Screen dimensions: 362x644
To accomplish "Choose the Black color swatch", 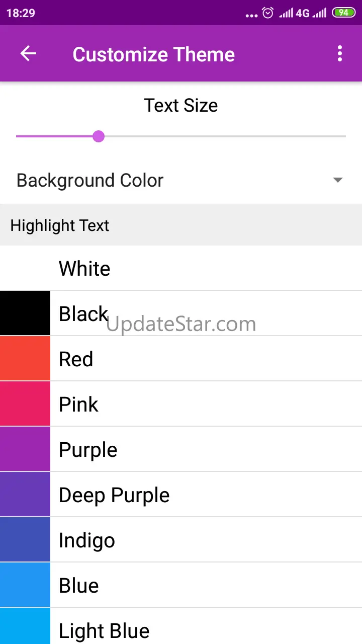I will tap(25, 313).
